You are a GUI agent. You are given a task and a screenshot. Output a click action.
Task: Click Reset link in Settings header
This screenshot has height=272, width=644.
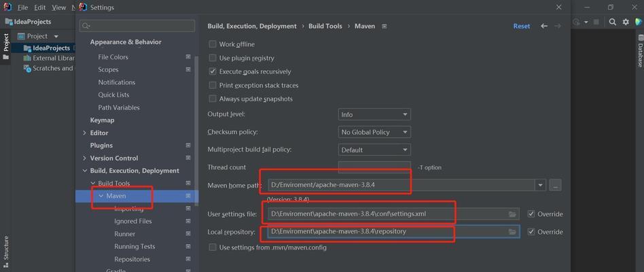tap(522, 26)
